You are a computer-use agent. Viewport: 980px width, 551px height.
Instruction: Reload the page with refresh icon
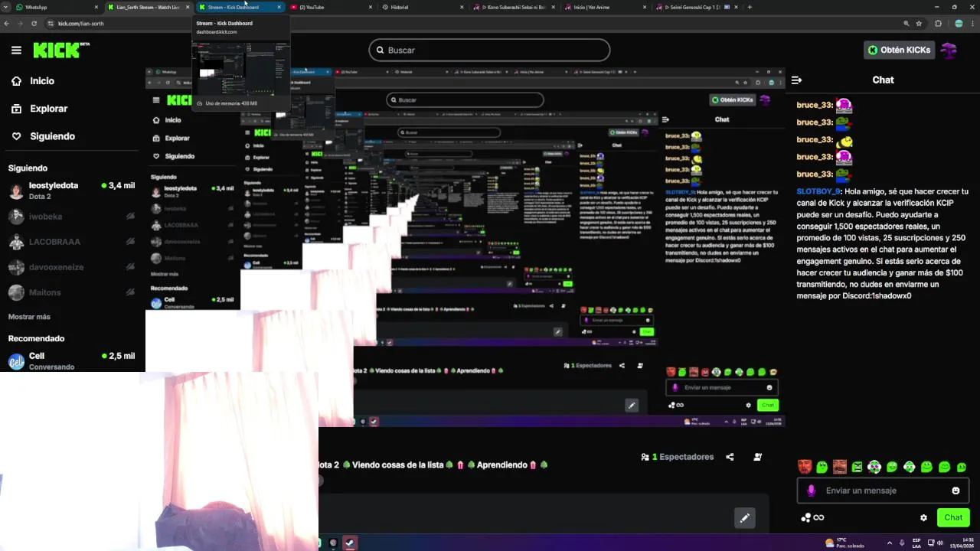[34, 24]
